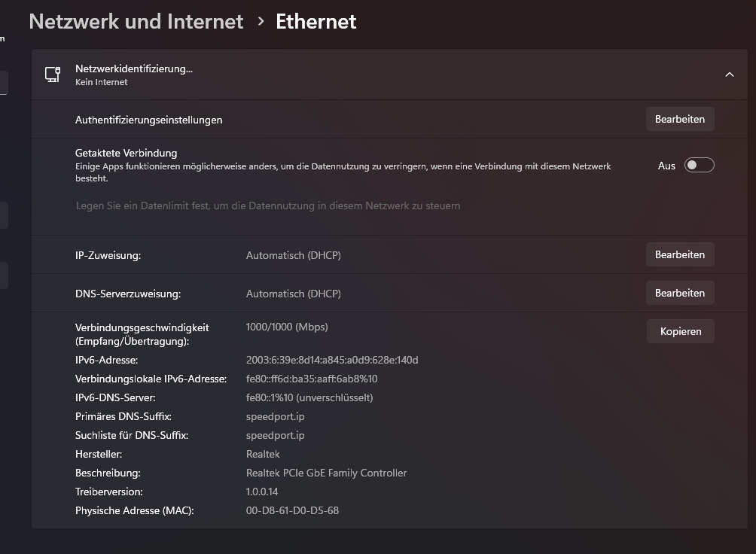Edit the Authentifizierungseinstellungen
The height and width of the screenshot is (554, 756).
coord(679,119)
